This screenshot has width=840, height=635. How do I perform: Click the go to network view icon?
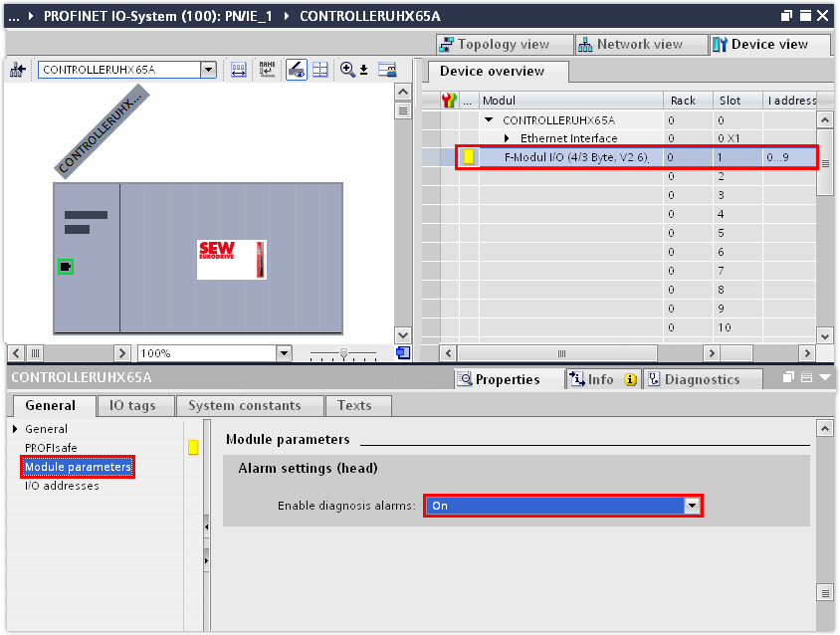coord(17,70)
